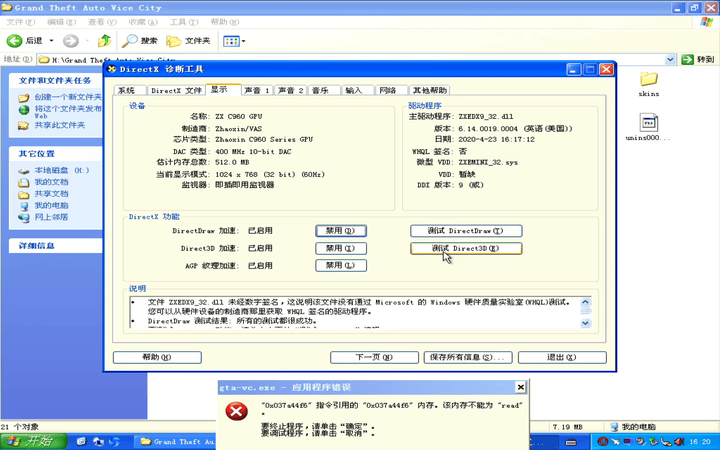Click the Go (转到) button

pyautogui.click(x=698, y=59)
